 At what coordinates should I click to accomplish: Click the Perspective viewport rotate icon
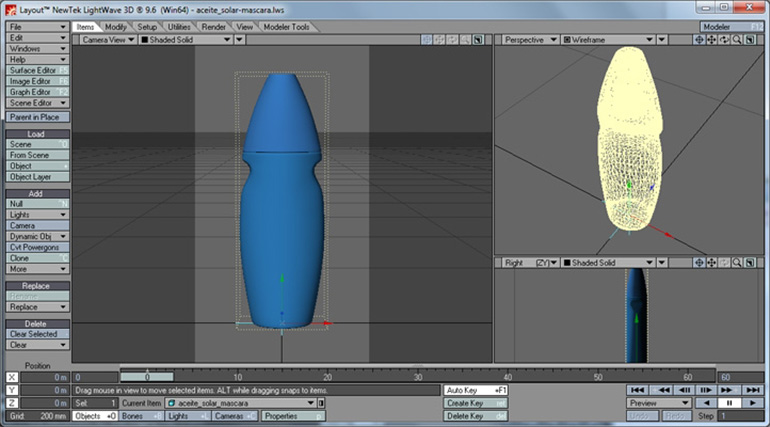click(x=724, y=40)
